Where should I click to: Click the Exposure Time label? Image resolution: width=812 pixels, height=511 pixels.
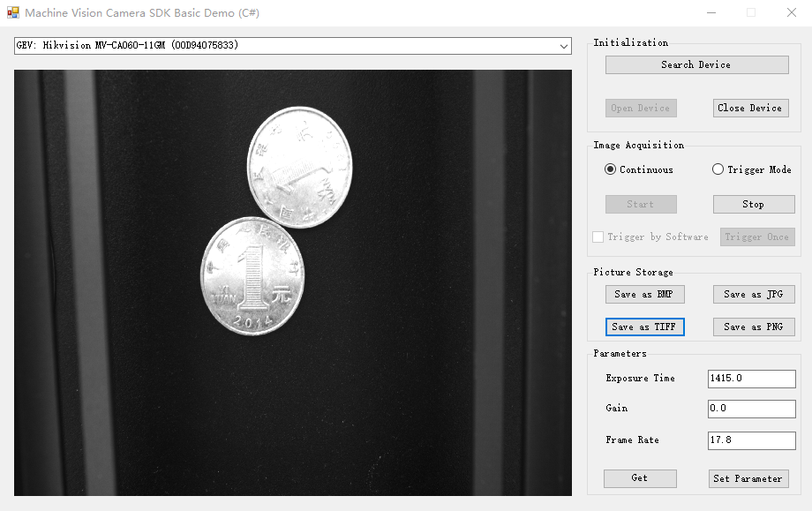pyautogui.click(x=640, y=378)
